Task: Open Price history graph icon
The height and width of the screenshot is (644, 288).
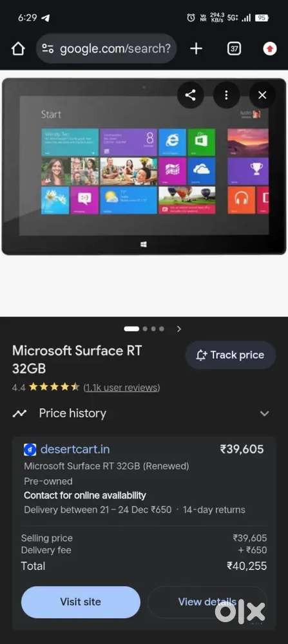Action: [19, 413]
